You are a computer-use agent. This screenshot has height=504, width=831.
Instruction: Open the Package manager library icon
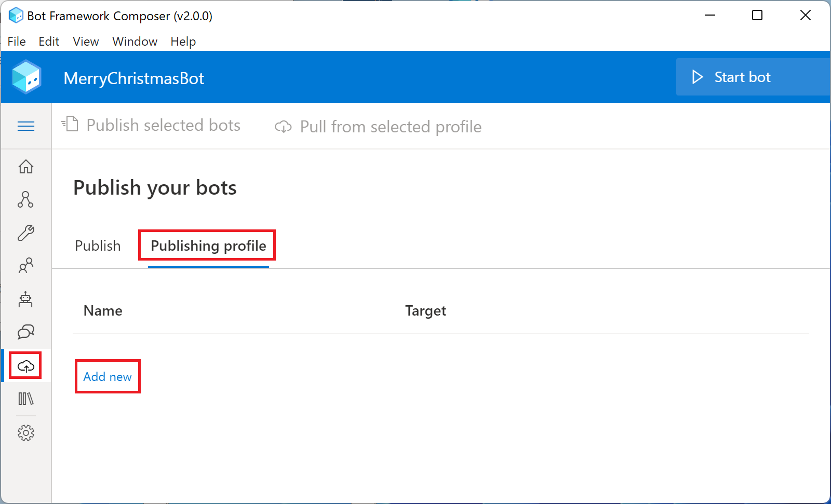click(x=25, y=399)
